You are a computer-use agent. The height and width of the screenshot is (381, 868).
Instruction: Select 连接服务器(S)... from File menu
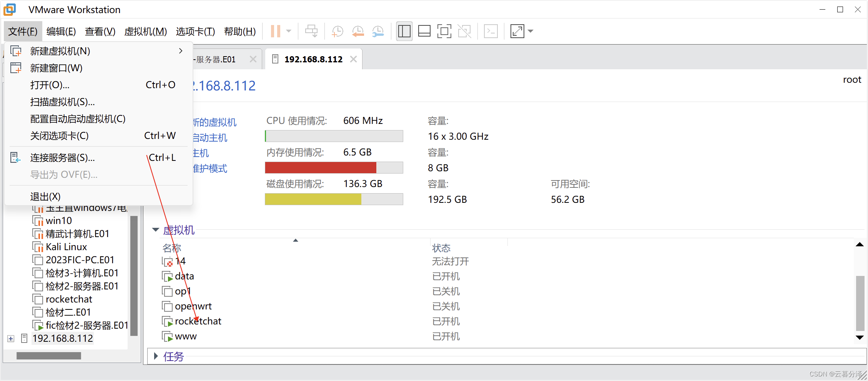(62, 158)
